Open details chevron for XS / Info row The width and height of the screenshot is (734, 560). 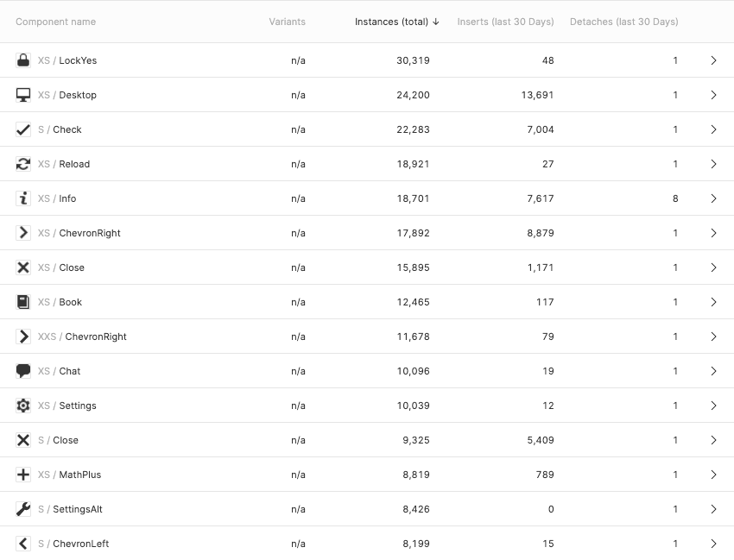pos(713,198)
